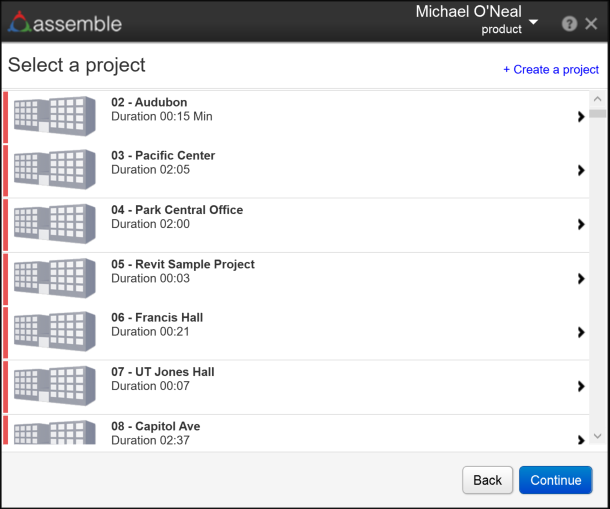
Task: Open the help question mark icon
Action: pos(569,24)
